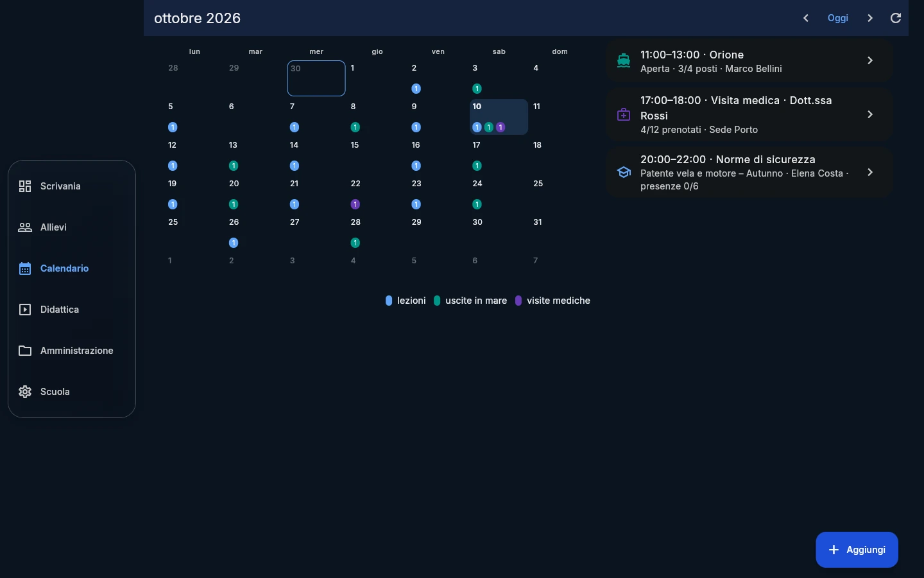The image size is (924, 578).
Task: Select September 30 outlined day cell
Action: (x=316, y=78)
